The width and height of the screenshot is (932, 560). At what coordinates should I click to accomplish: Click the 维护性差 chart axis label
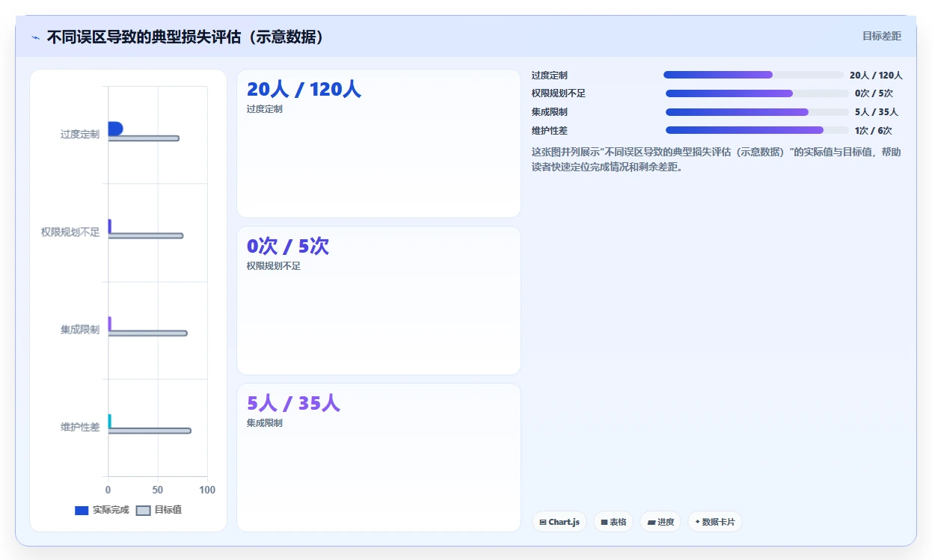pos(80,427)
